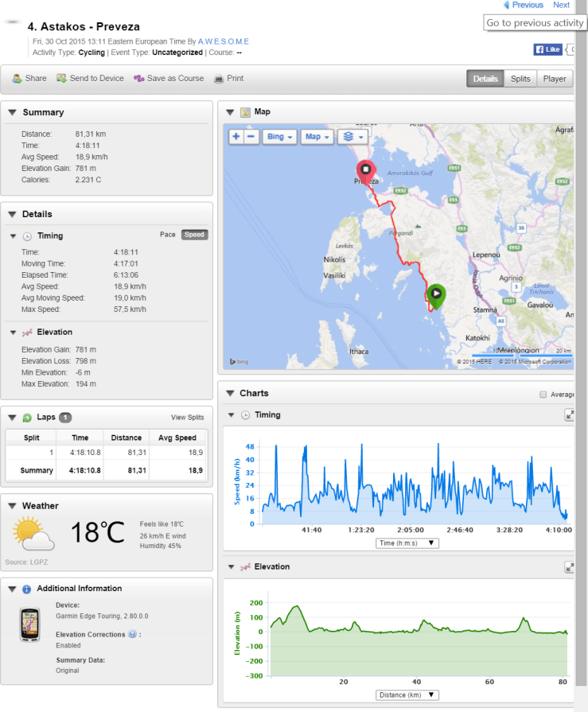The image size is (588, 712).
Task: Zoom out on the map
Action: [251, 137]
